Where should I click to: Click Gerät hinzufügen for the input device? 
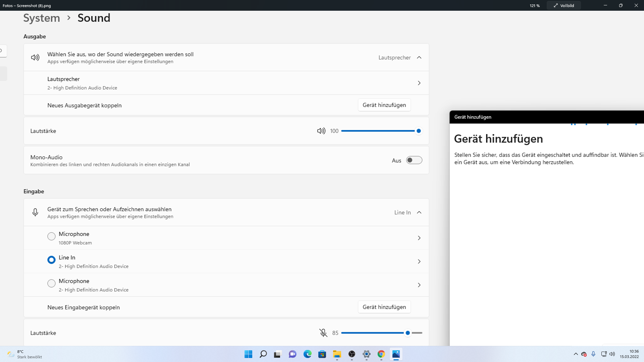click(384, 307)
